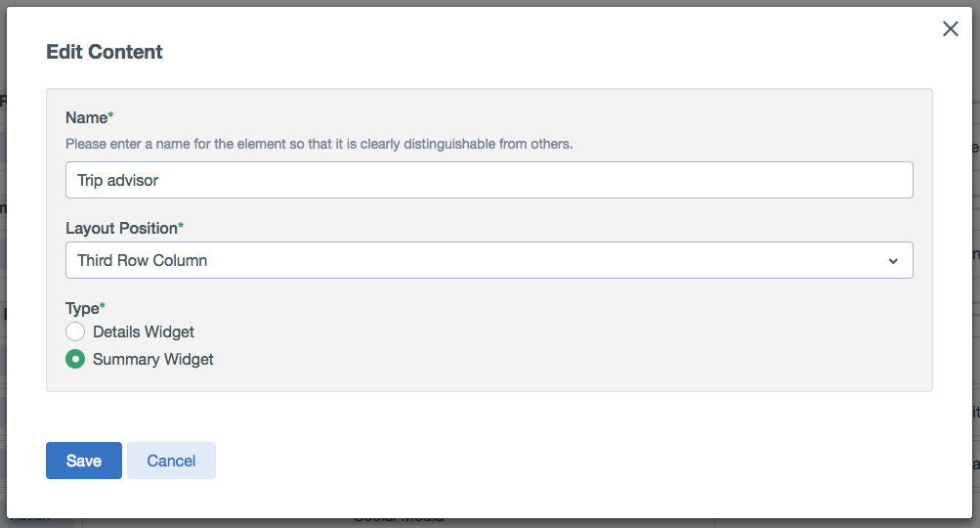
Task: Click the chevron arrow in Layout Position select
Action: 893,261
